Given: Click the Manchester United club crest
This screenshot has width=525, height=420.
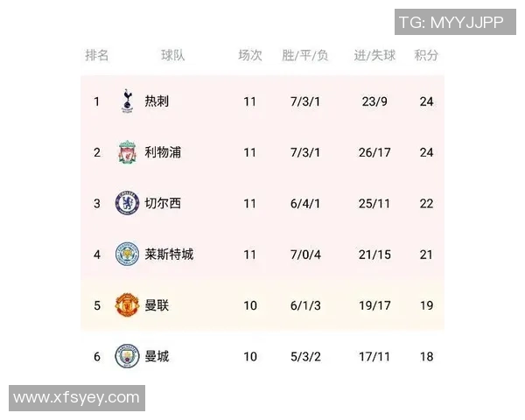Looking at the screenshot, I should pos(127,305).
